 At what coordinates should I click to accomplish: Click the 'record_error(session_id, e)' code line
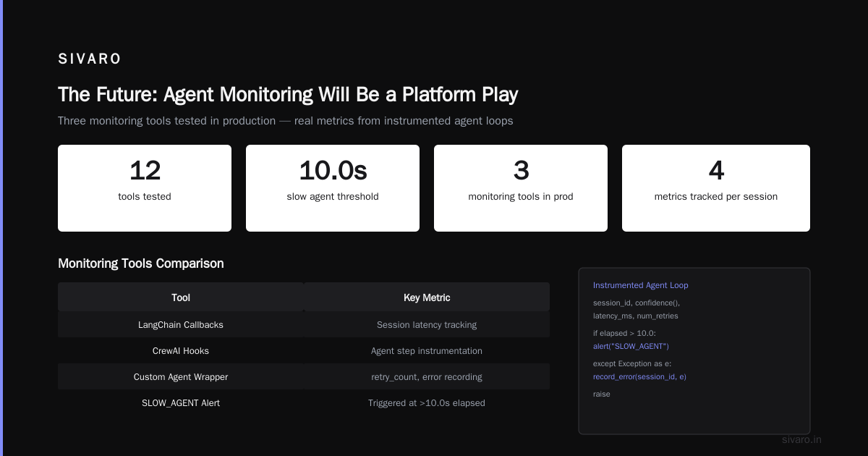click(x=639, y=376)
